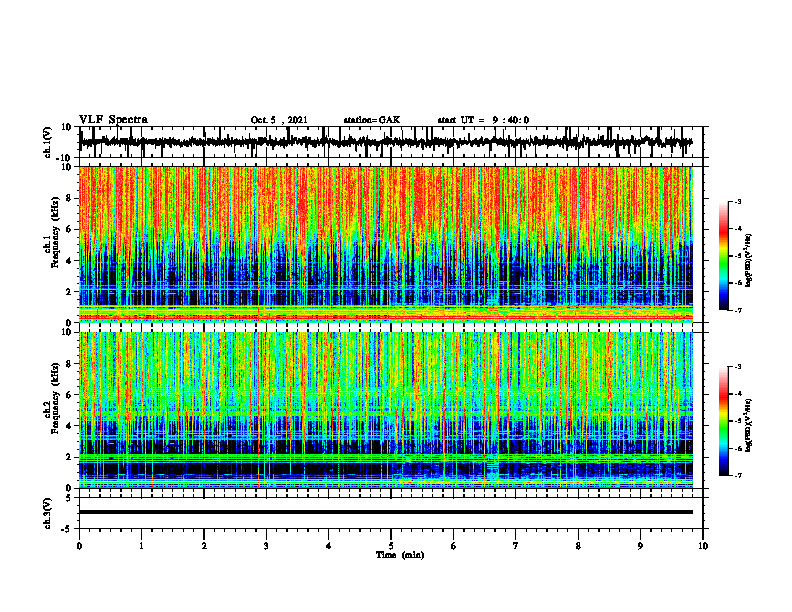Click the "station=GAK" label

point(372,120)
